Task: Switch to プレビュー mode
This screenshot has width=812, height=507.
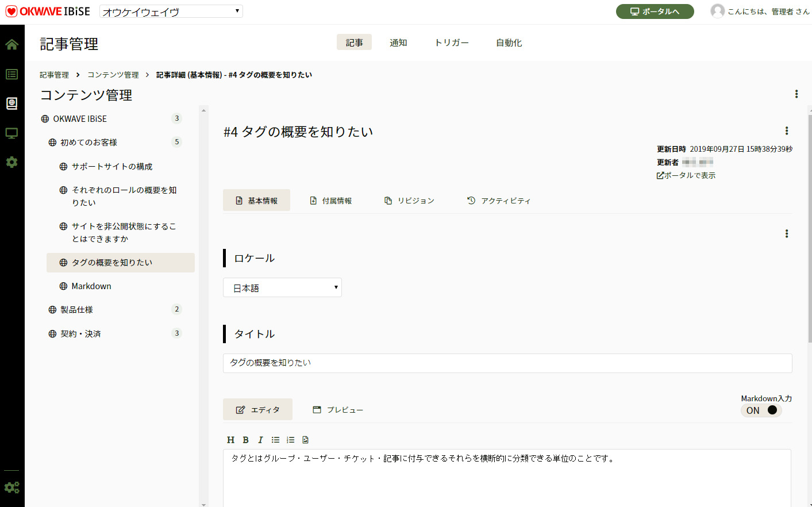Action: (338, 409)
